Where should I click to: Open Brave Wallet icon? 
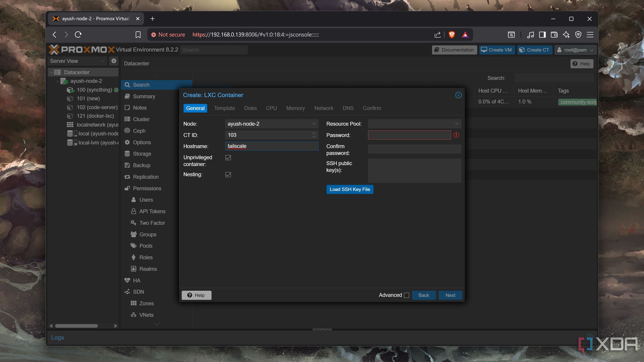pyautogui.click(x=554, y=35)
